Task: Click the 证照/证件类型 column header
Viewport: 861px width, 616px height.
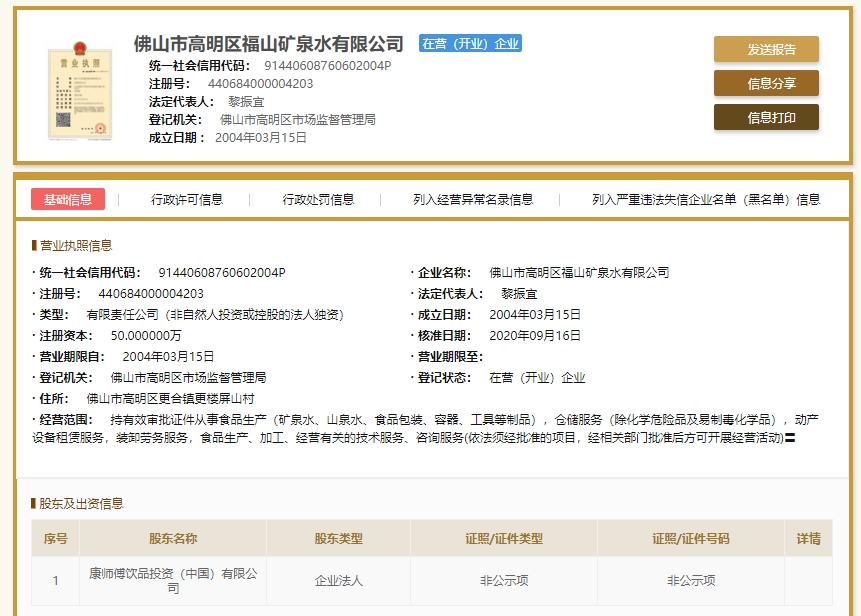Action: (504, 539)
